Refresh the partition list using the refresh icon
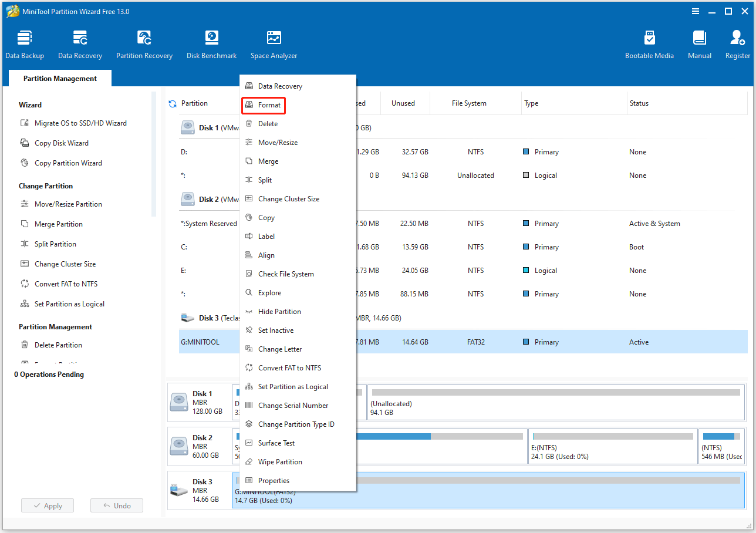The width and height of the screenshot is (756, 533). (x=173, y=104)
